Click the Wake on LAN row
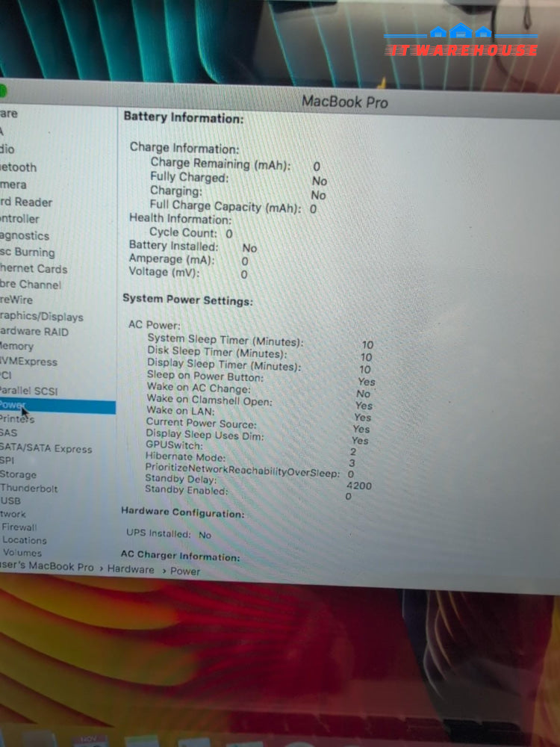The height and width of the screenshot is (747, 560). [x=258, y=414]
